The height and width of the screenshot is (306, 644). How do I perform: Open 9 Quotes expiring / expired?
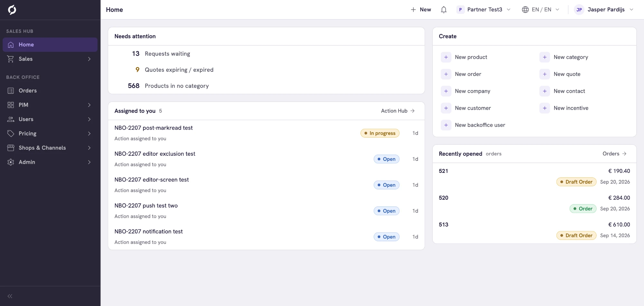(266, 70)
